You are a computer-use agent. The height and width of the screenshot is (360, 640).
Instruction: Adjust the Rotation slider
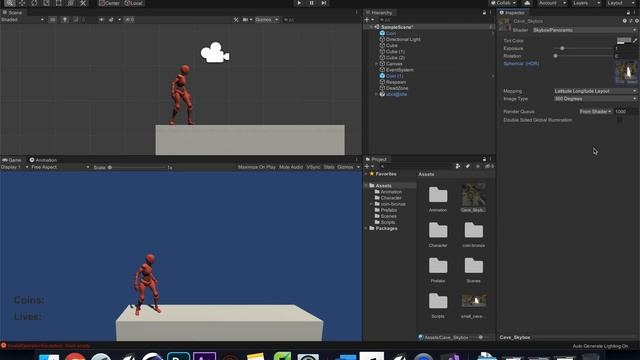click(584, 56)
